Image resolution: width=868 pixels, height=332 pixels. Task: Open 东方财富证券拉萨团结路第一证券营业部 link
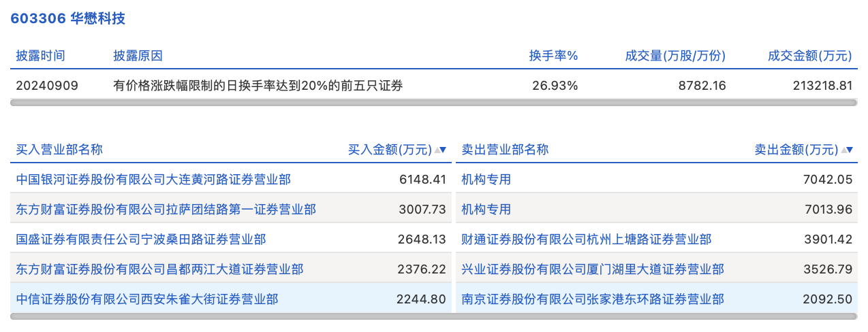tap(166, 210)
